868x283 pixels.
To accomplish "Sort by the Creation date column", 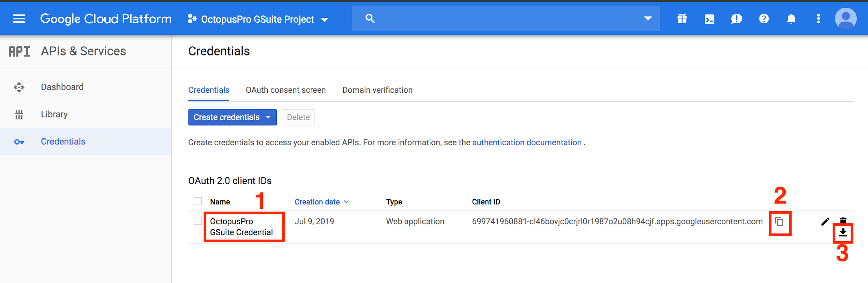I will click(321, 202).
